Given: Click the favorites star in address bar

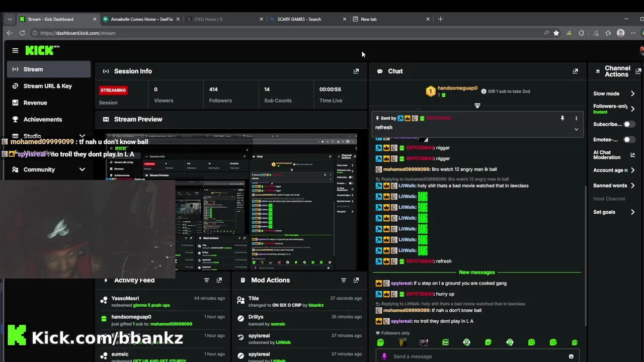Looking at the screenshot, I should [556, 33].
